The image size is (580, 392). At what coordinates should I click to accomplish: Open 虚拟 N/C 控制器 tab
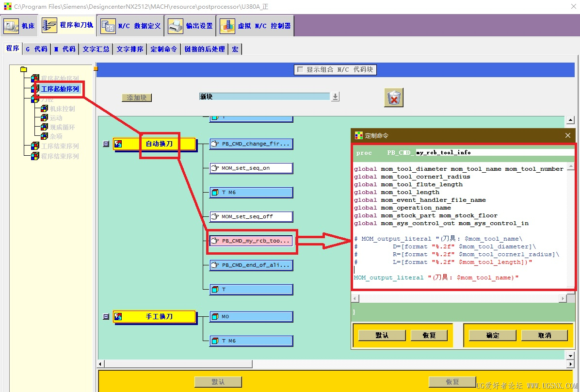(x=255, y=26)
